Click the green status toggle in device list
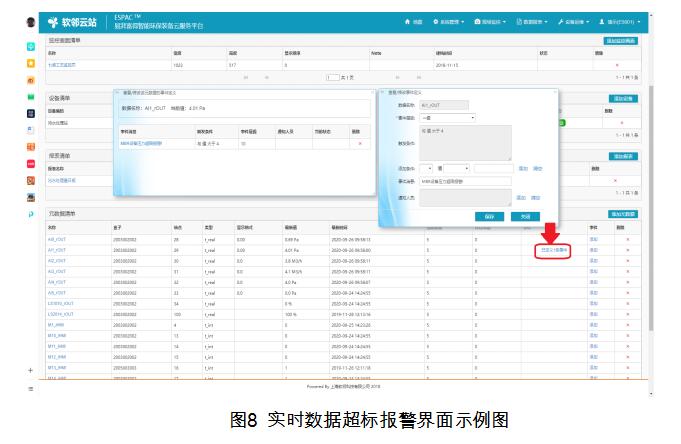 click(x=562, y=123)
